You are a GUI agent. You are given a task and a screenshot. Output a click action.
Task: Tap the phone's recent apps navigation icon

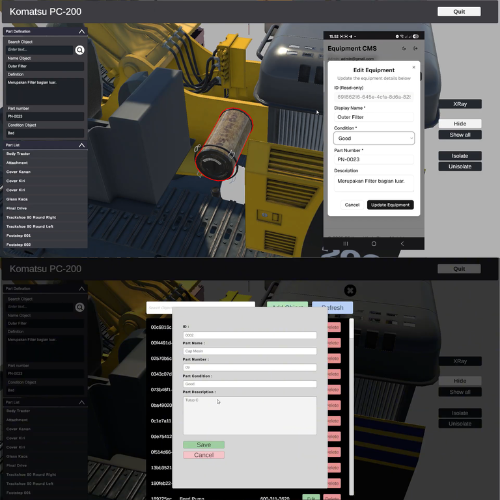(x=346, y=244)
